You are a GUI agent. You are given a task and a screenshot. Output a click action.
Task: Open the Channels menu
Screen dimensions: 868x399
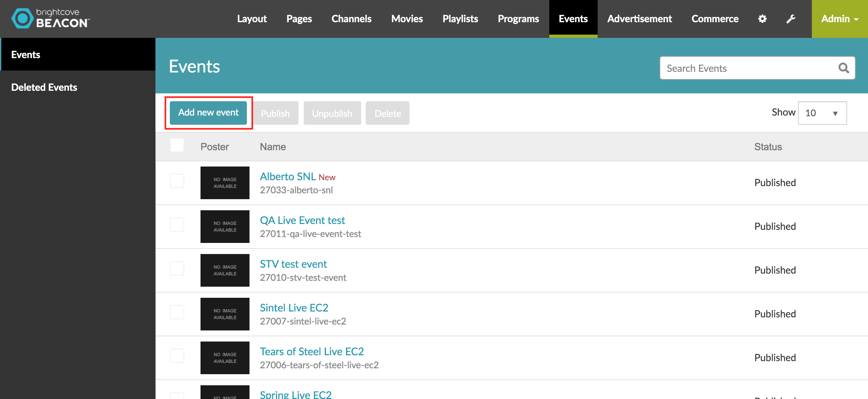(351, 19)
